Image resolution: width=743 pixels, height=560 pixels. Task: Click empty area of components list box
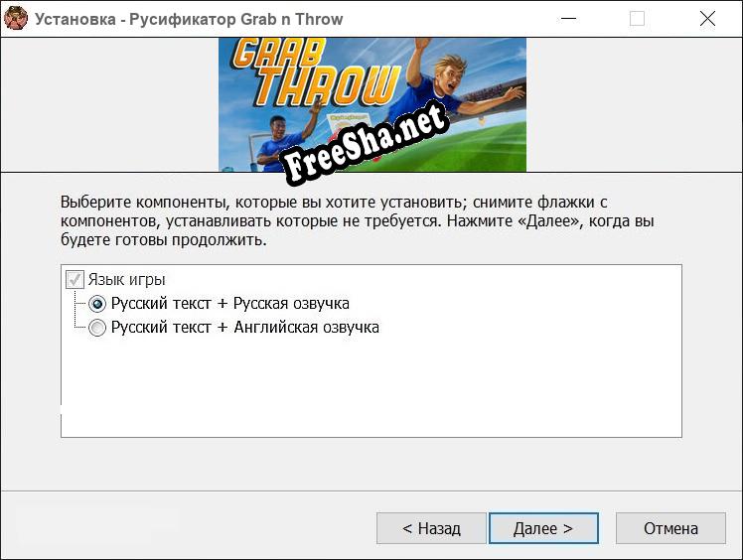(371, 388)
